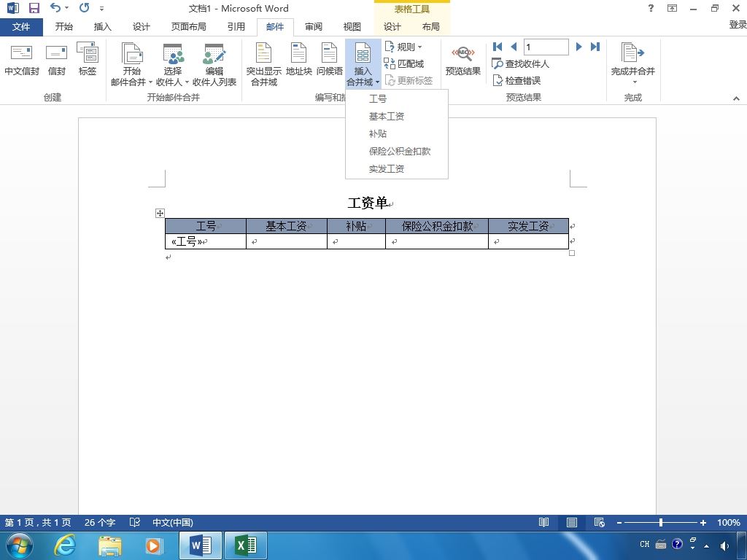Insert a Greeting Line (问候语)
The image size is (747, 560).
pos(329,61)
